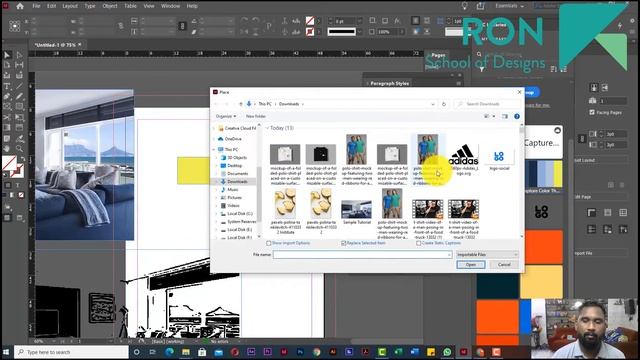Select the Type tool
The image size is (640, 360).
(7, 87)
